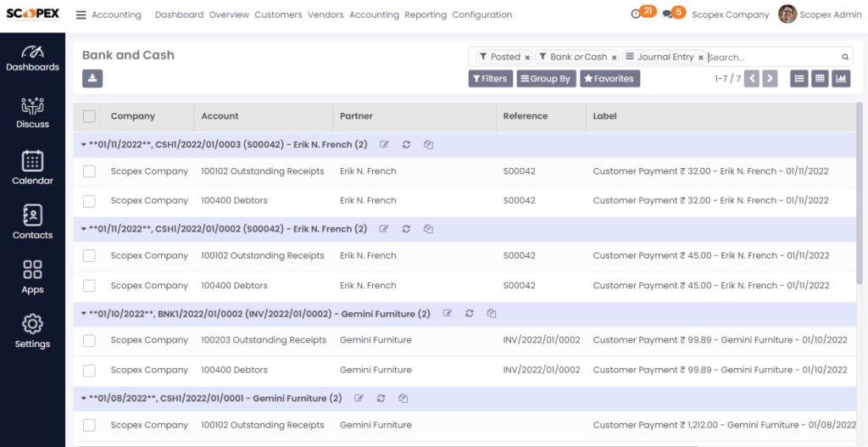
Task: Click the search magnifier icon
Action: tap(845, 57)
